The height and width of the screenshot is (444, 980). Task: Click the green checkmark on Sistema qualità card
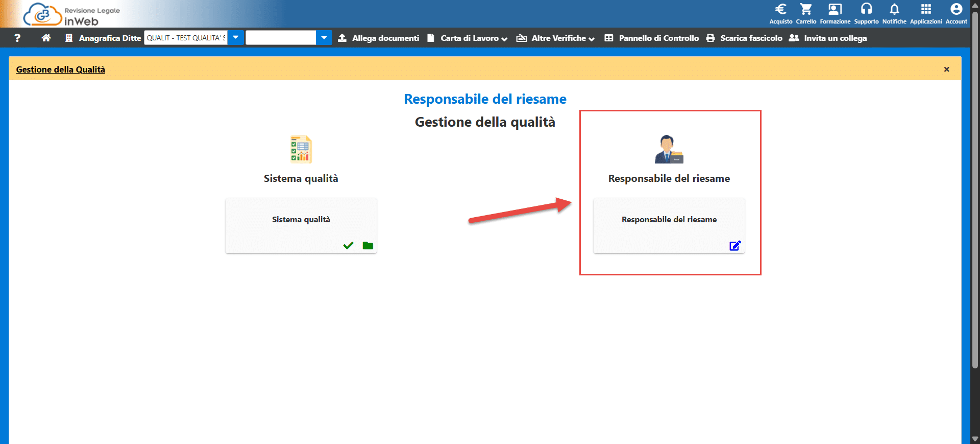click(348, 246)
